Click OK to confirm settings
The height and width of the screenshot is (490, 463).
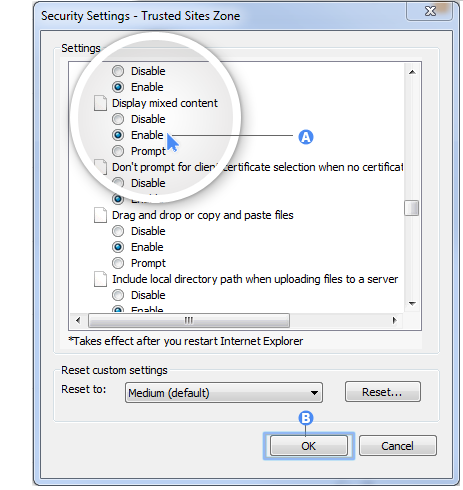pyautogui.click(x=309, y=446)
